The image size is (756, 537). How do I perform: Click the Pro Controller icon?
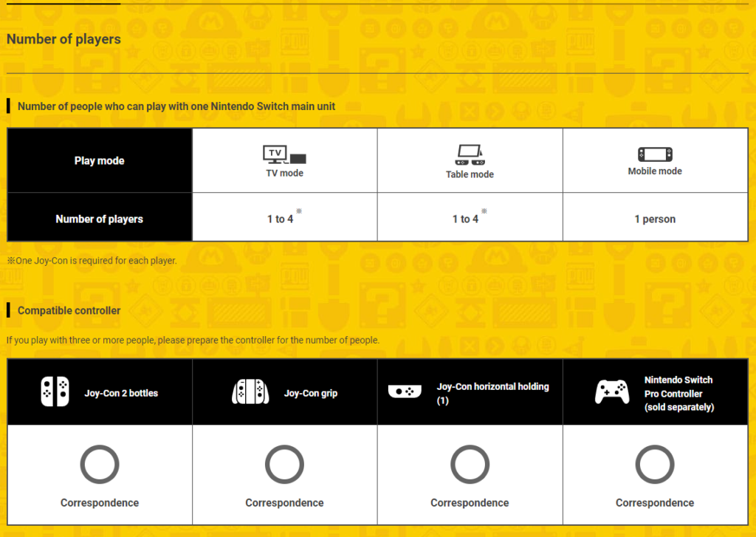coord(612,392)
